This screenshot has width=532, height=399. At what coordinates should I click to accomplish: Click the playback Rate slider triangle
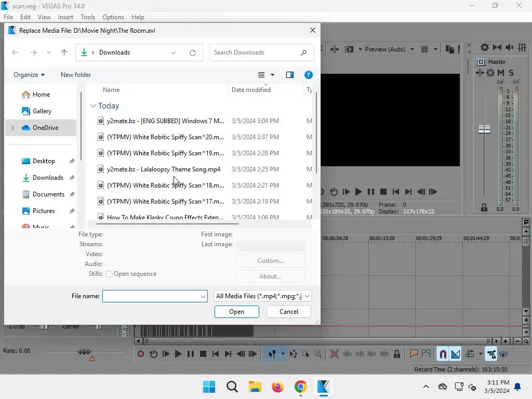coord(92,358)
